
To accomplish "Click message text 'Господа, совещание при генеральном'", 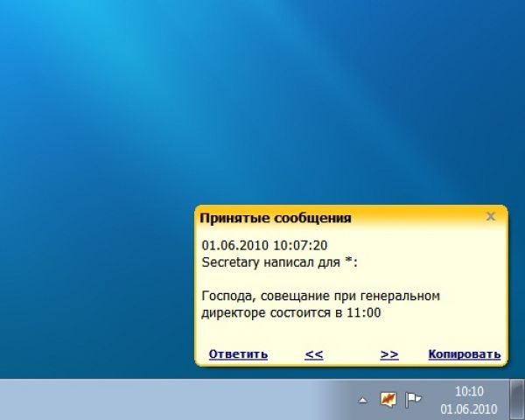I will (x=321, y=296).
